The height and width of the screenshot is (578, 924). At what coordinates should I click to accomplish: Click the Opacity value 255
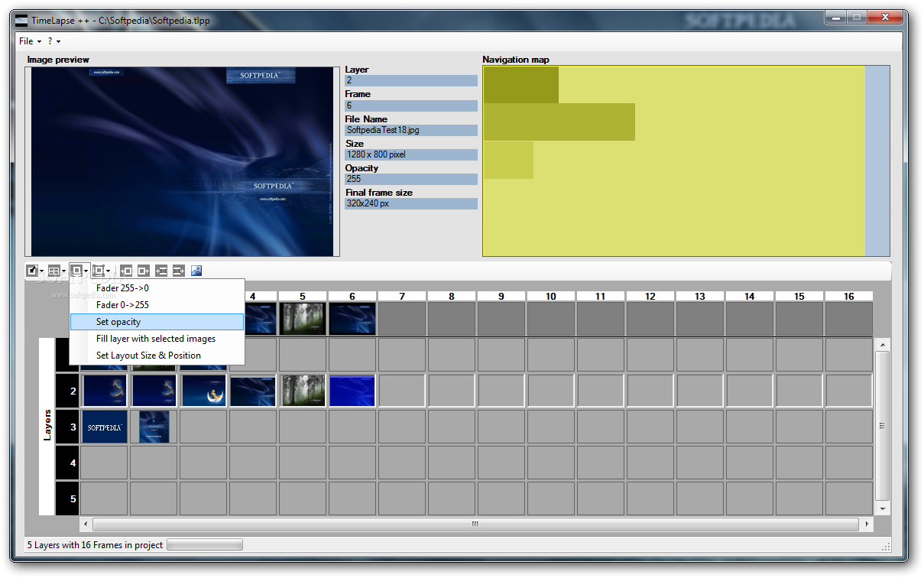point(411,179)
